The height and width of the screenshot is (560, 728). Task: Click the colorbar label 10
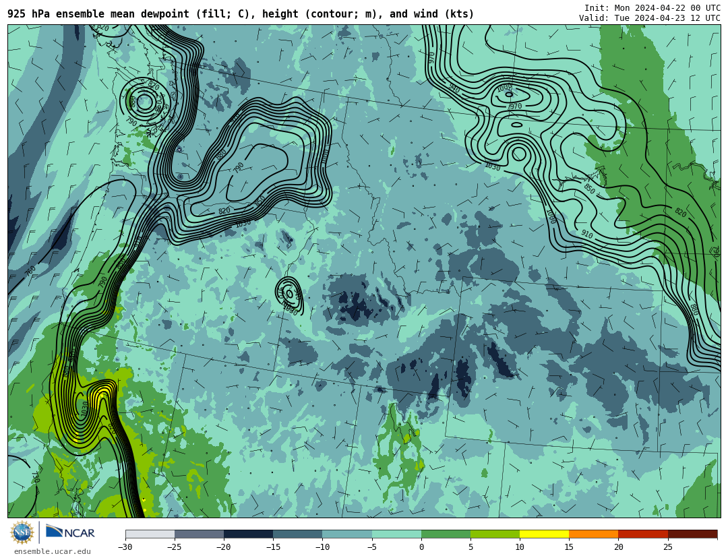click(x=520, y=547)
